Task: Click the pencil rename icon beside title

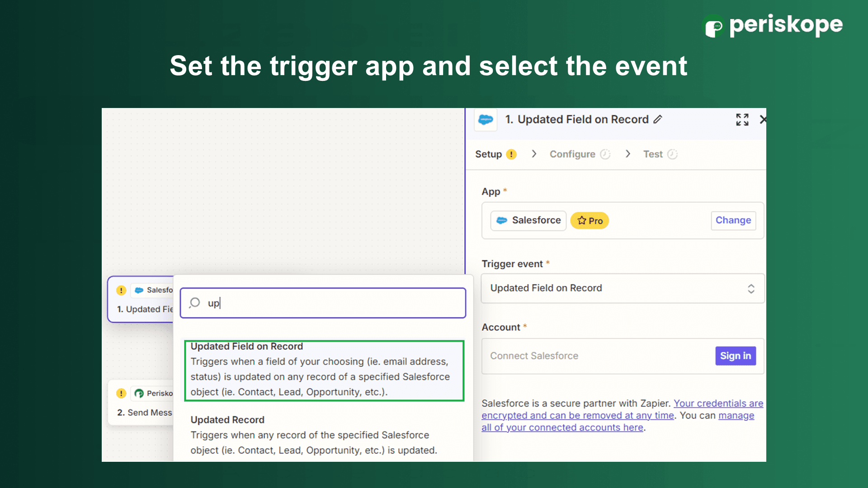Action: [x=658, y=119]
